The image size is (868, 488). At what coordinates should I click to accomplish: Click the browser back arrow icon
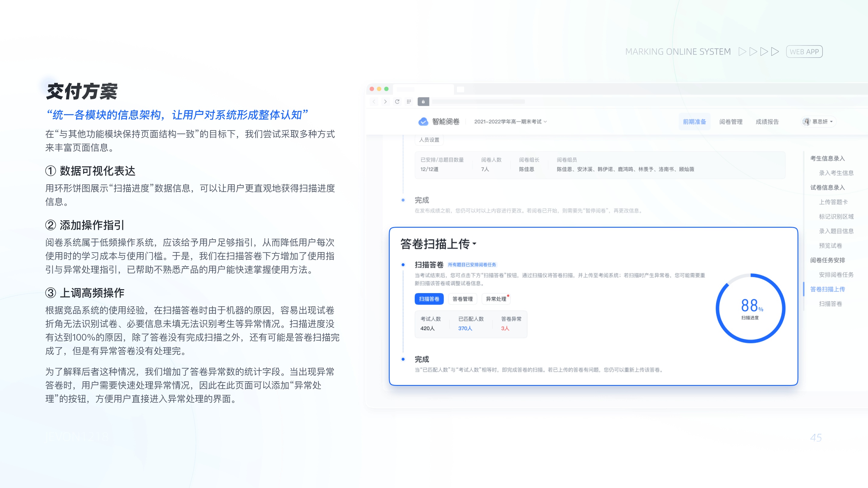click(374, 102)
